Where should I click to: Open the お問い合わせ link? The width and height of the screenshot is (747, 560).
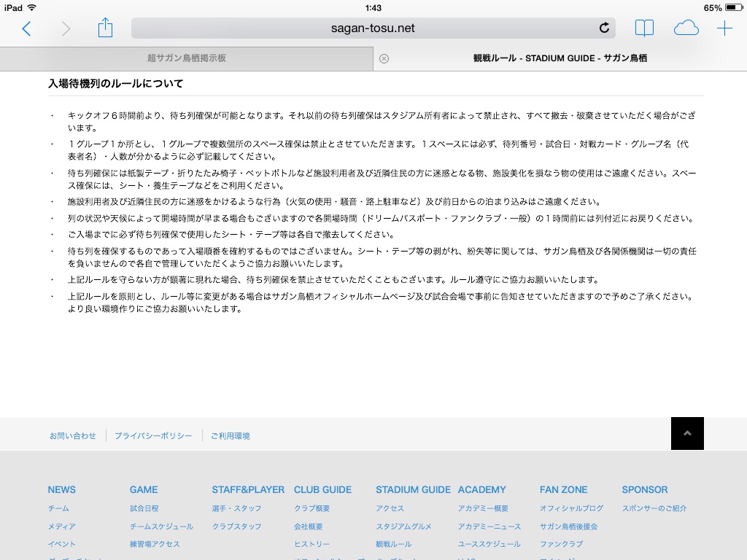coord(73,435)
